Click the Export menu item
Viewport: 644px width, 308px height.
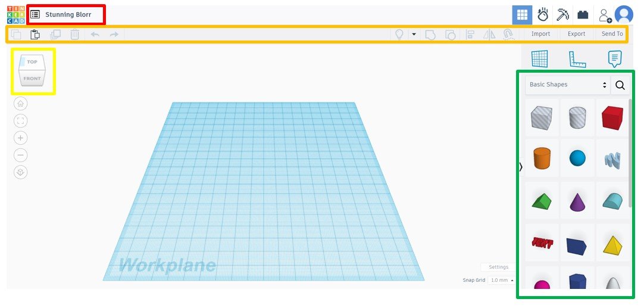point(576,34)
